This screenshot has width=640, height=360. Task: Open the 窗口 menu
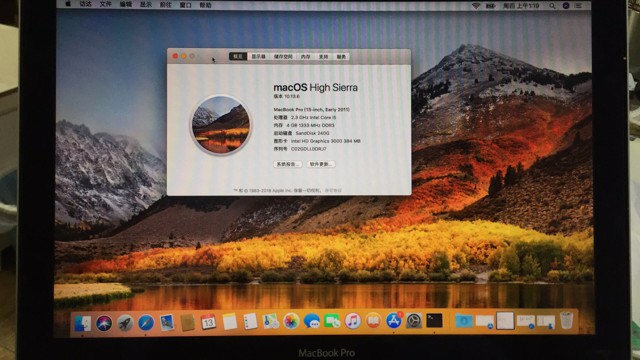tap(185, 5)
